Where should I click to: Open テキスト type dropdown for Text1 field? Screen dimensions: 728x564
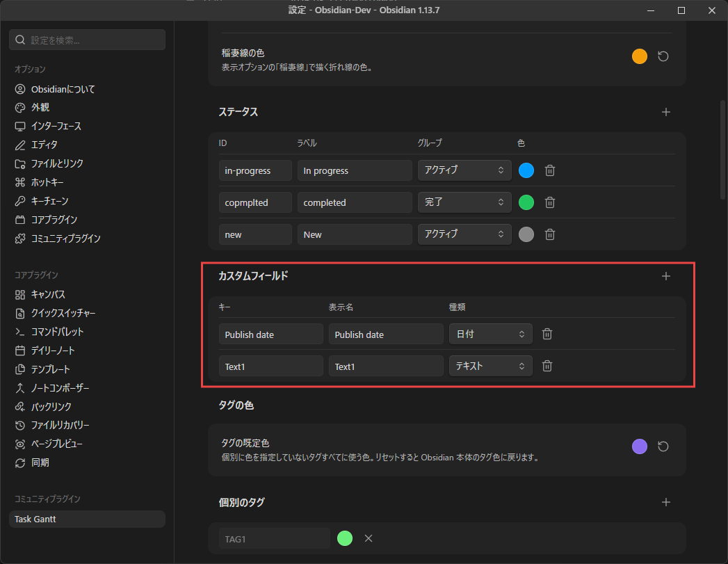(490, 366)
